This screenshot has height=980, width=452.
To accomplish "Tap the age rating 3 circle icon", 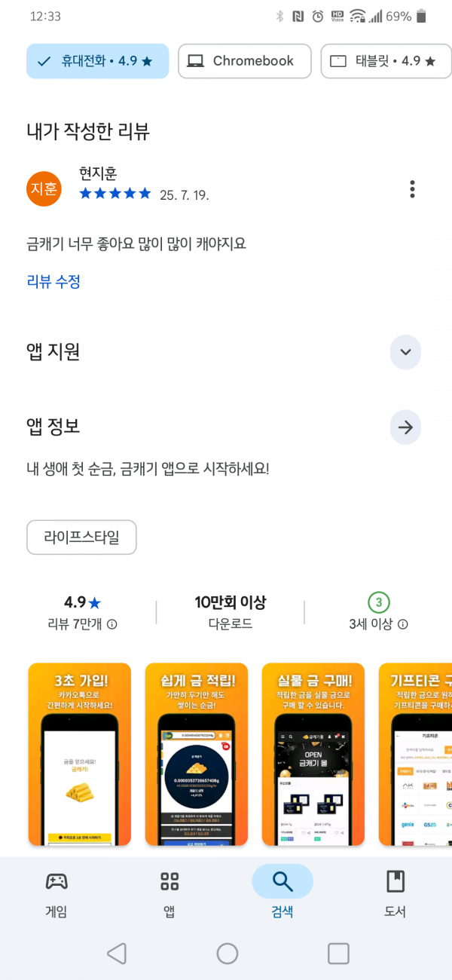I will tap(379, 602).
